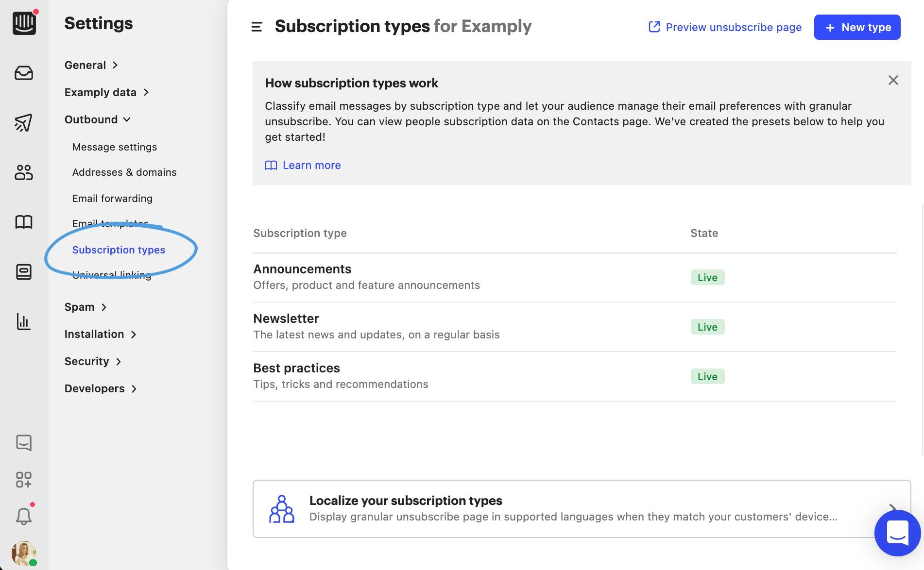Open the Reports bar chart icon

24,321
